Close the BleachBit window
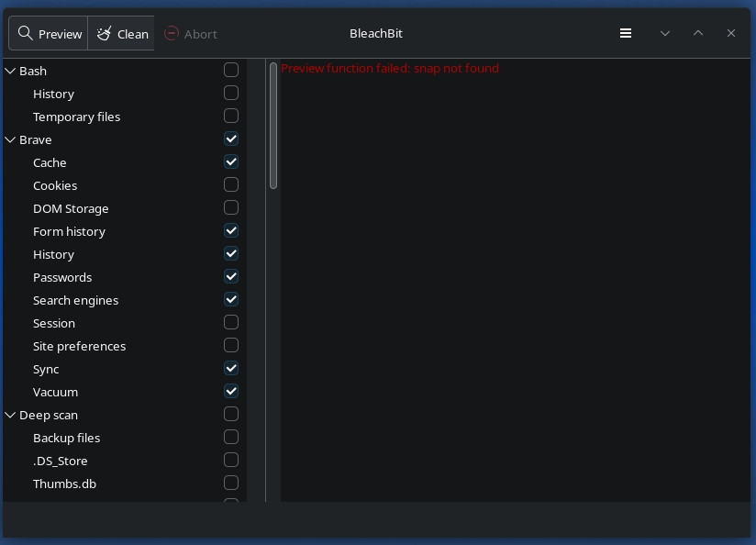Viewport: 756px width, 545px height. (x=731, y=33)
